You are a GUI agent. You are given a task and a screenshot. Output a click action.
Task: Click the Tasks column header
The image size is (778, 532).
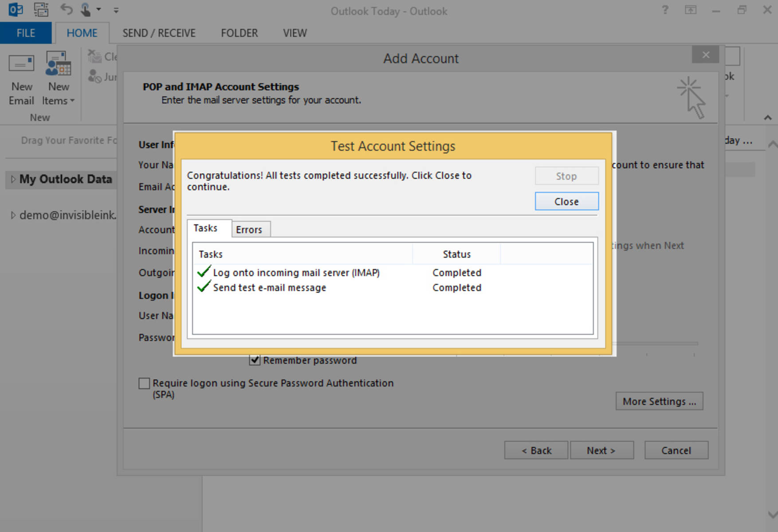coord(303,254)
